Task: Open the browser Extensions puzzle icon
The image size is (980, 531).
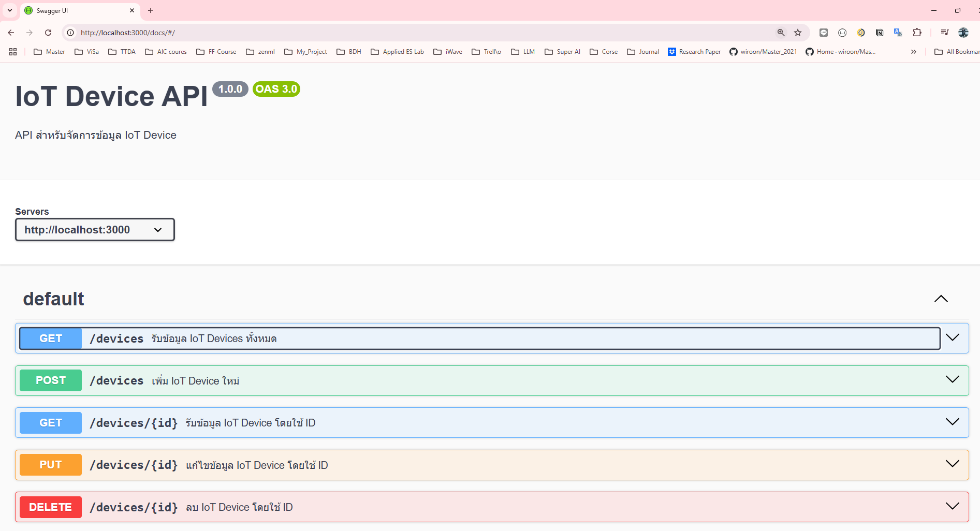Action: point(917,33)
